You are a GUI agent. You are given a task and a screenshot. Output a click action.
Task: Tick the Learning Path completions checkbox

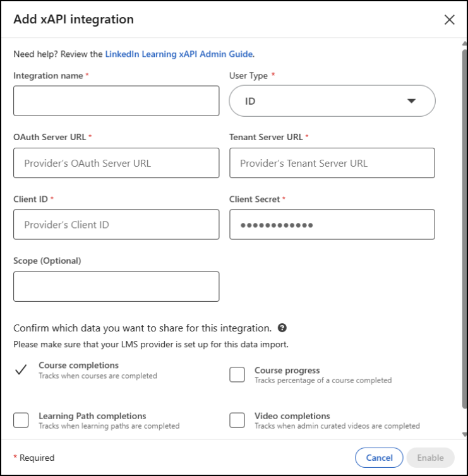click(21, 420)
